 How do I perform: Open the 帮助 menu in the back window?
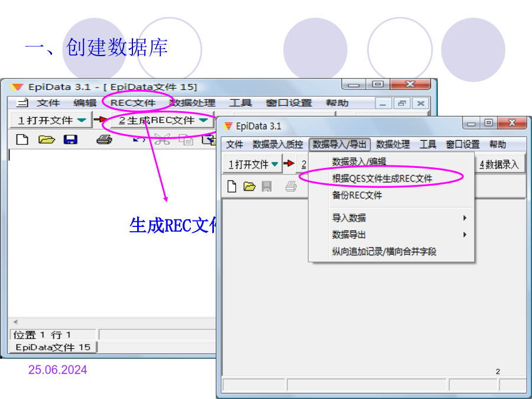(337, 103)
